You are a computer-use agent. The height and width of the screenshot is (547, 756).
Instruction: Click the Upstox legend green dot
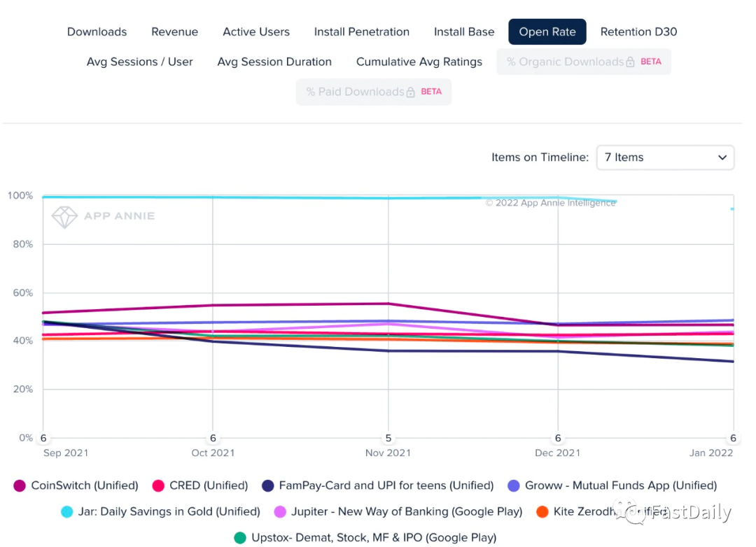(x=240, y=538)
